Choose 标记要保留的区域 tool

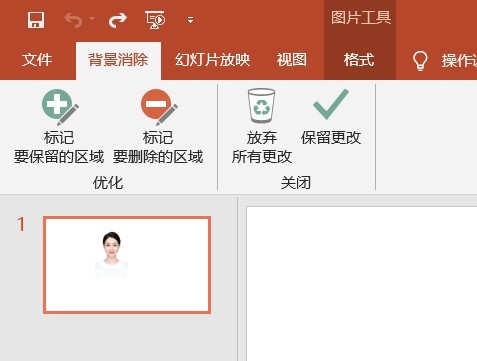tap(59, 127)
